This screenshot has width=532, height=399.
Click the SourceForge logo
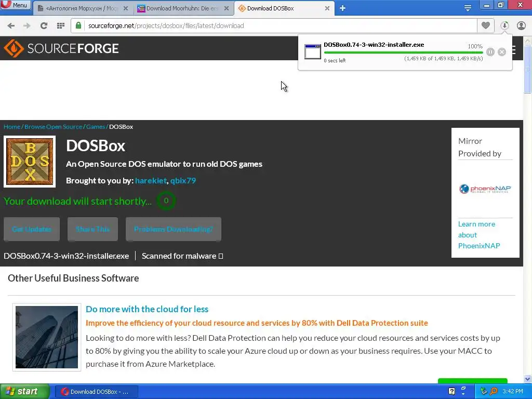click(x=61, y=48)
